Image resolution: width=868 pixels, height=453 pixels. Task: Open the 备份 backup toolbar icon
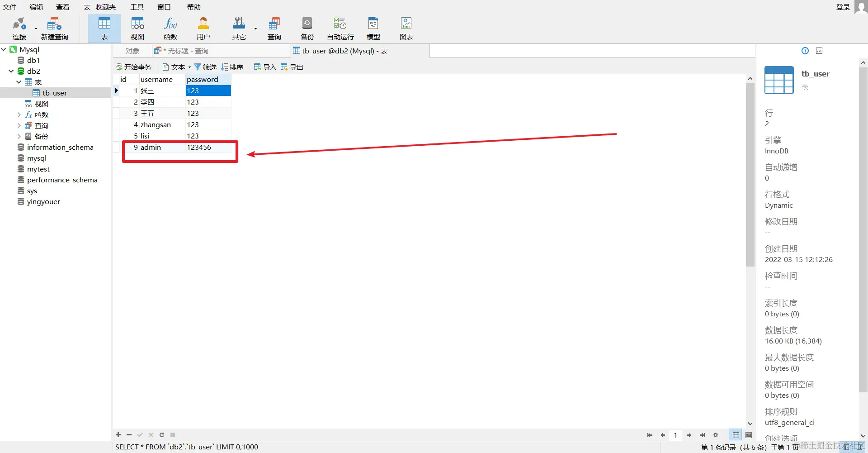pos(307,28)
